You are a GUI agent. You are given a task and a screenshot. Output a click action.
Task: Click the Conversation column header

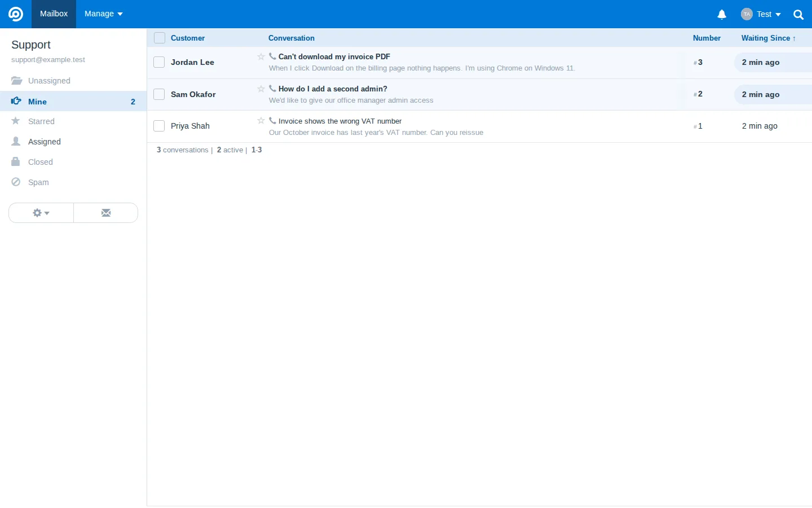click(292, 38)
